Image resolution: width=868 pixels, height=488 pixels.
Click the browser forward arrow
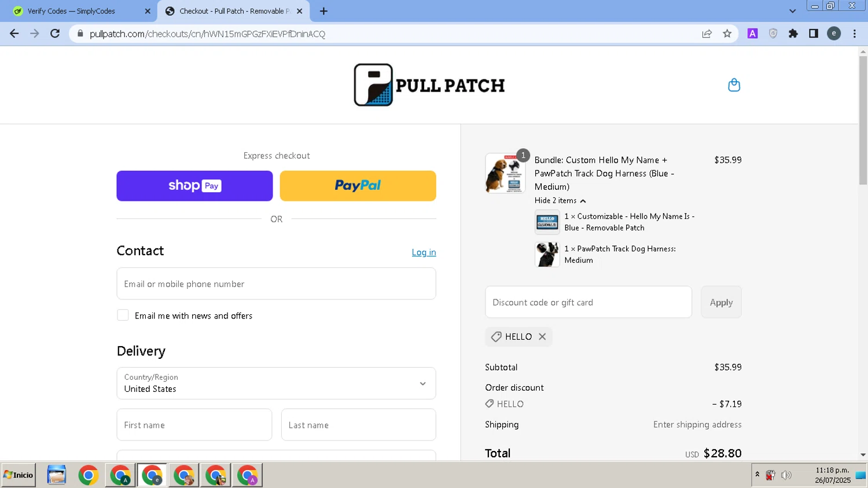[x=35, y=34]
